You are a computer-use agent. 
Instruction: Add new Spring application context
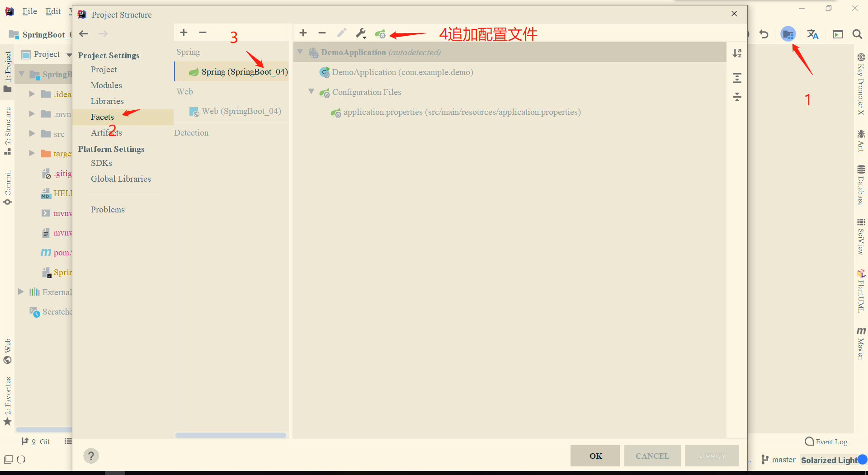click(303, 33)
